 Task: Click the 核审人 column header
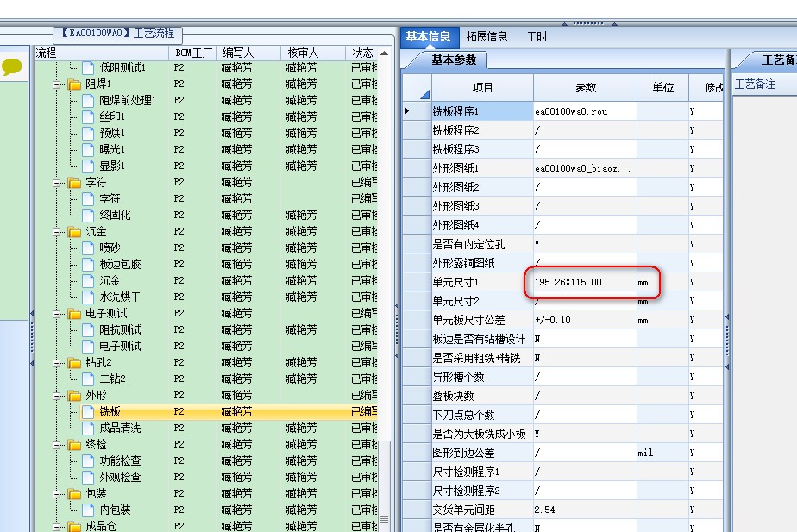click(x=312, y=53)
